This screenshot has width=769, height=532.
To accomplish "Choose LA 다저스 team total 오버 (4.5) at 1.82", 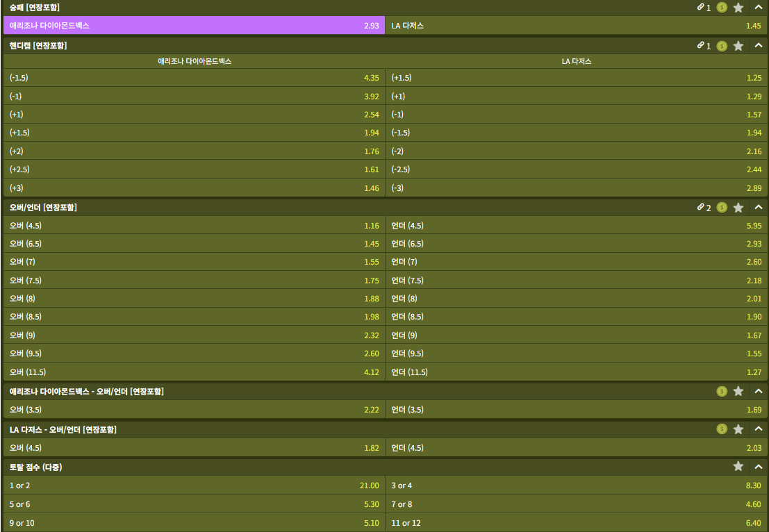I will click(195, 448).
